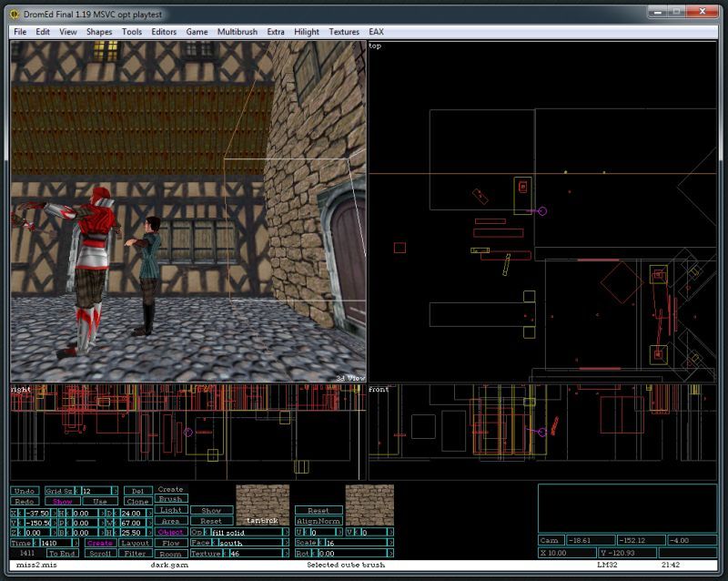The height and width of the screenshot is (581, 728).
Task: Click the texture preview above the V field
Action: tap(369, 505)
